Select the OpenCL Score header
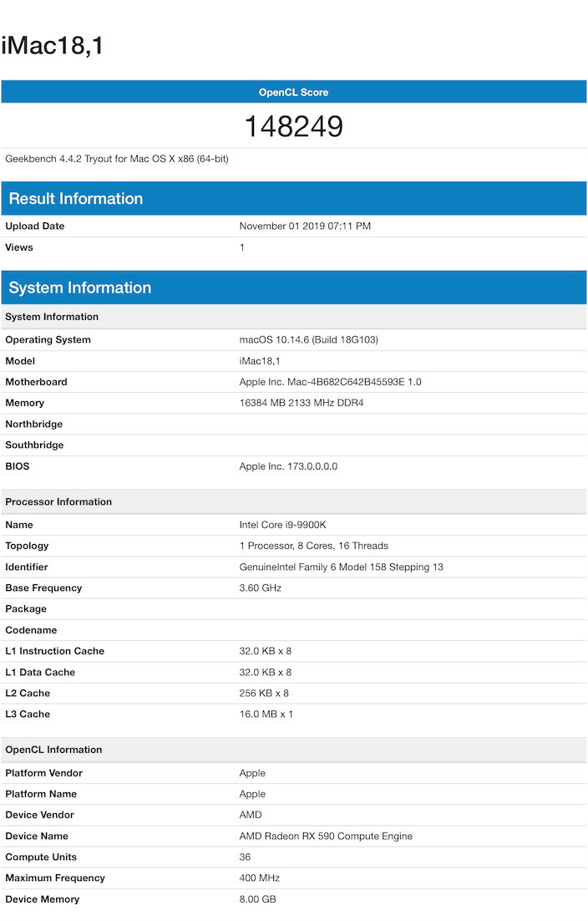The height and width of the screenshot is (921, 588). coord(293,92)
